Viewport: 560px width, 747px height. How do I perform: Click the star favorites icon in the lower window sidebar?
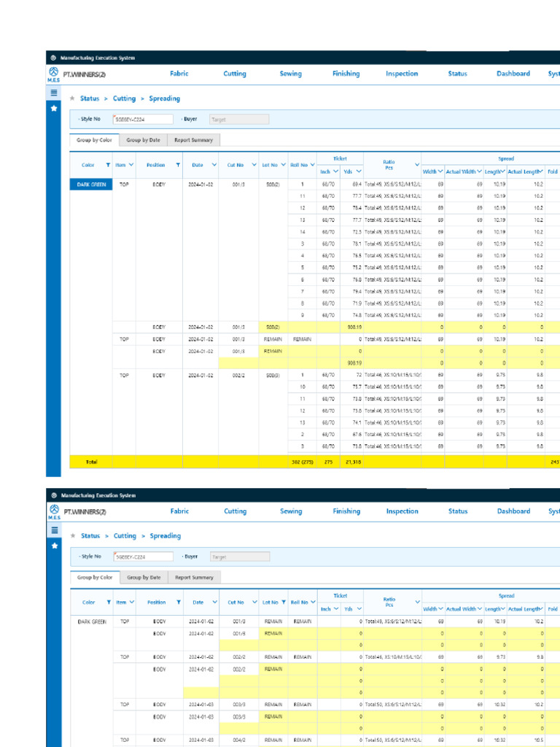[x=54, y=545]
